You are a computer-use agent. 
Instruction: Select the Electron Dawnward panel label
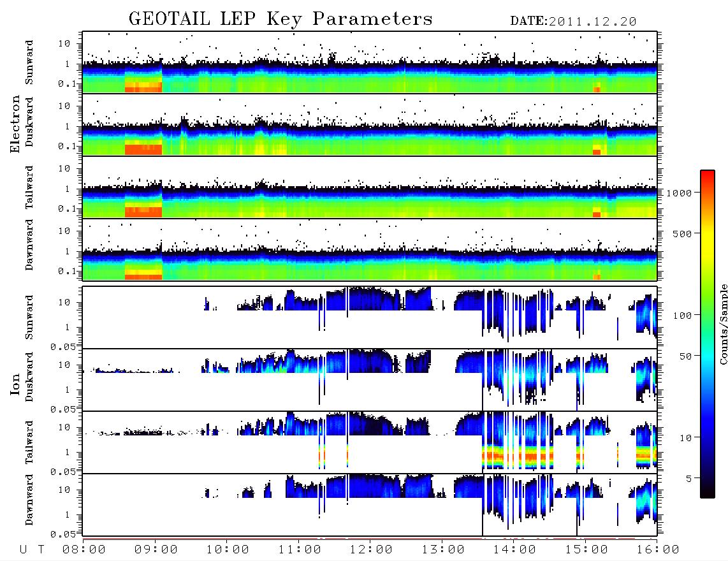(29, 245)
